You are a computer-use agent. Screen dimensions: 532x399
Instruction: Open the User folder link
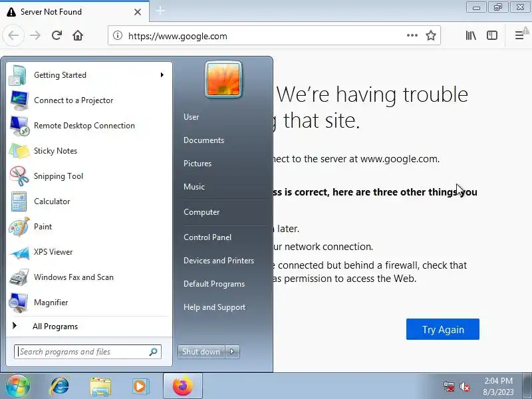tap(192, 117)
